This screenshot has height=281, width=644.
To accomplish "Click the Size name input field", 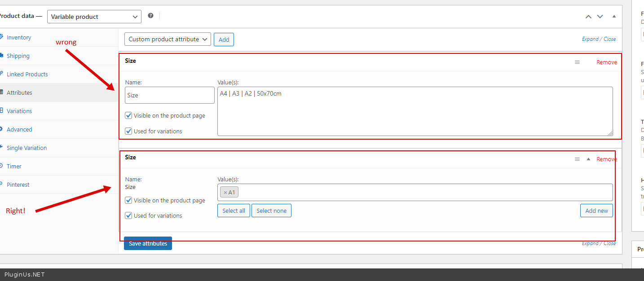I will 169,95.
